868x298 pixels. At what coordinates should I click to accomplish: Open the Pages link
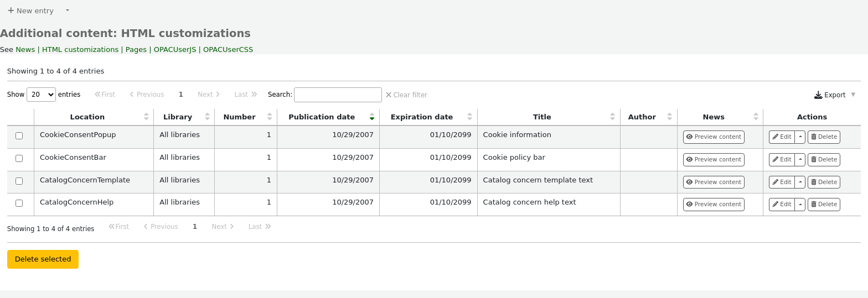click(x=136, y=50)
